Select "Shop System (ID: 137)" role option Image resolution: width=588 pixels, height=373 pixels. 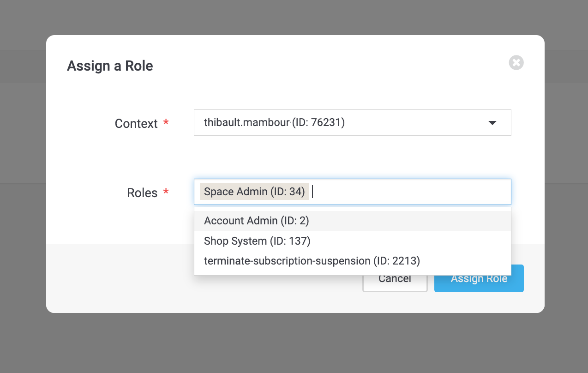click(257, 241)
